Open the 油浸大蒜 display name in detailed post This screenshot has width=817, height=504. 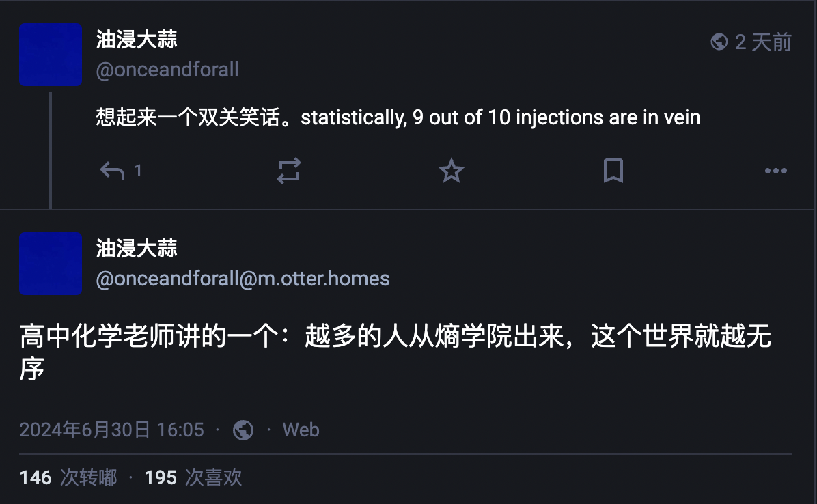pos(137,249)
